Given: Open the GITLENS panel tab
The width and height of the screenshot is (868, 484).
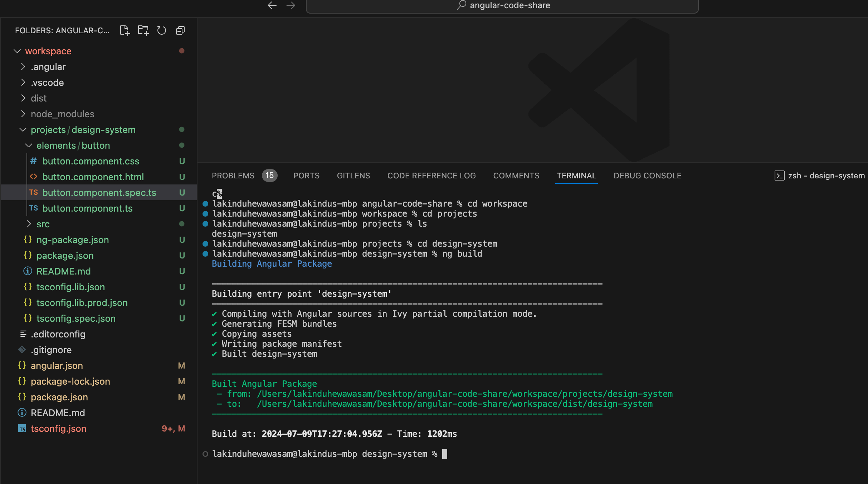Looking at the screenshot, I should 353,176.
